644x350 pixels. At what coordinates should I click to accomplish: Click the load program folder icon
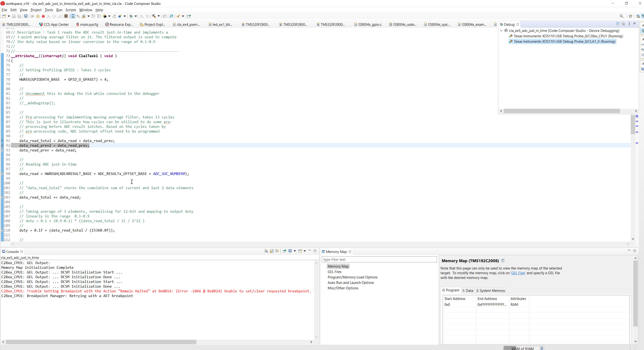[84, 16]
